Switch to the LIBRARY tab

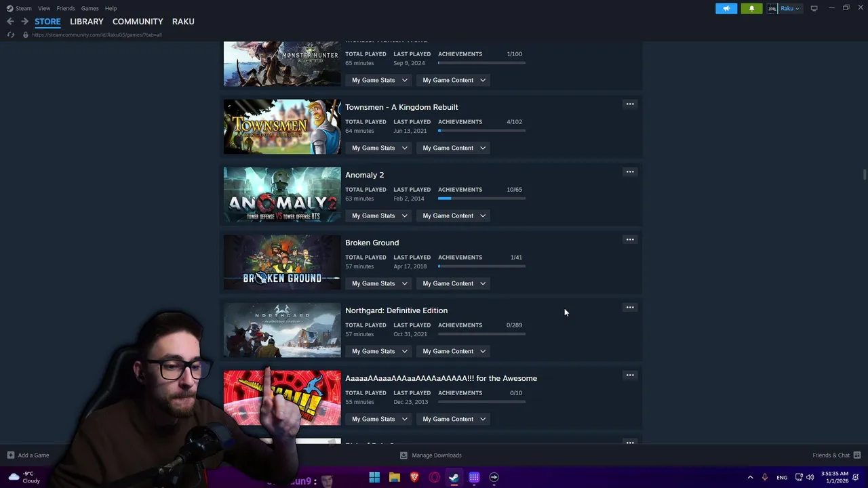[x=87, y=22]
